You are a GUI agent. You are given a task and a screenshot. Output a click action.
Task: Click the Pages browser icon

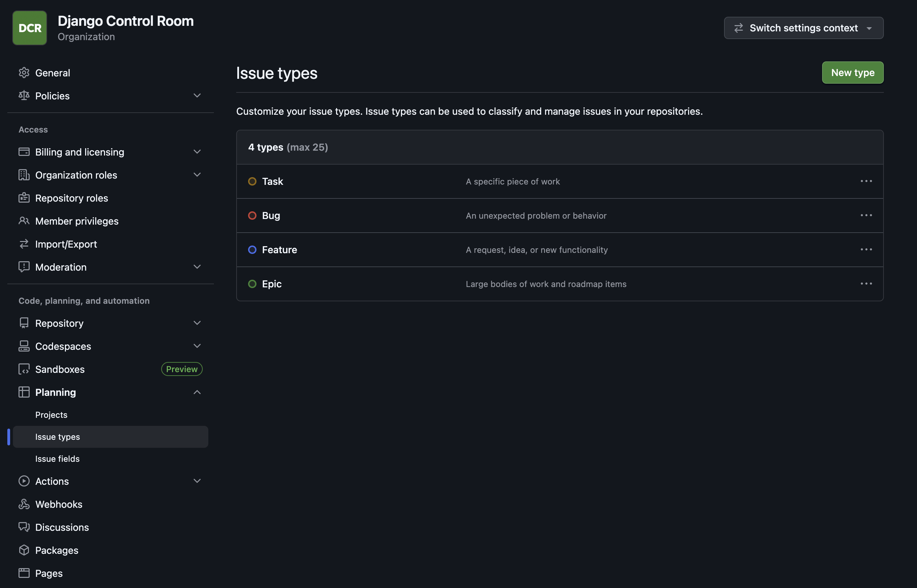(24, 573)
